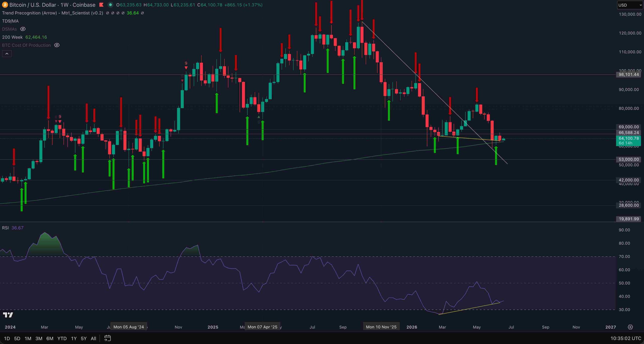Select the 5D time range
This screenshot has width=644, height=344.
tap(17, 338)
